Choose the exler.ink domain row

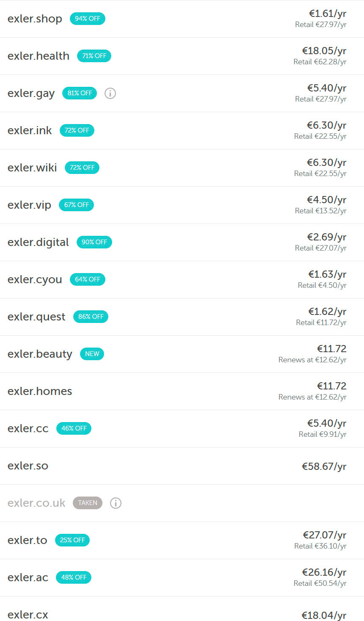click(30, 130)
